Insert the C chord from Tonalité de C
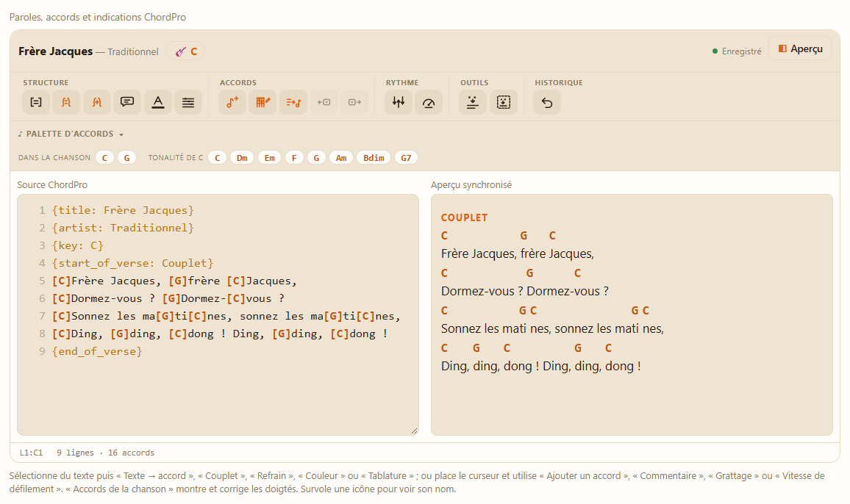The width and height of the screenshot is (850, 504). tap(218, 158)
